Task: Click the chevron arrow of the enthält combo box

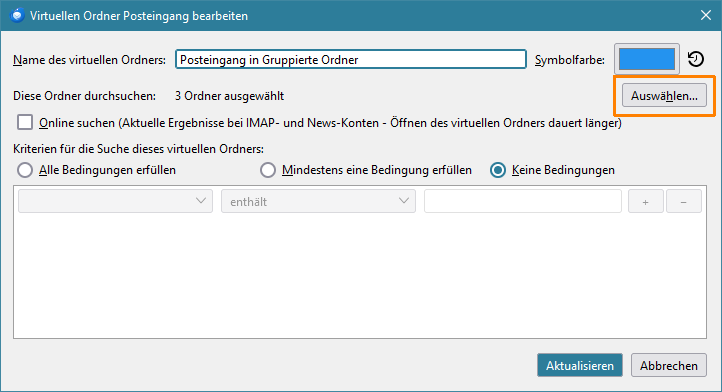Action: point(404,201)
